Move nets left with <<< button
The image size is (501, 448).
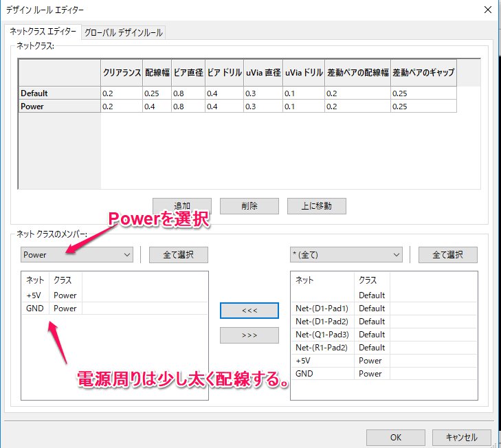coord(249,311)
